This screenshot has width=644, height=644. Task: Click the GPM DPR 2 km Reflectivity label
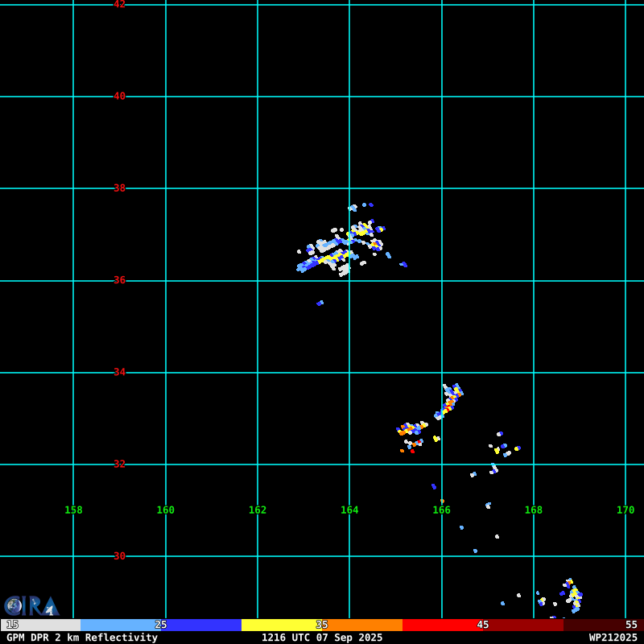click(x=82, y=638)
